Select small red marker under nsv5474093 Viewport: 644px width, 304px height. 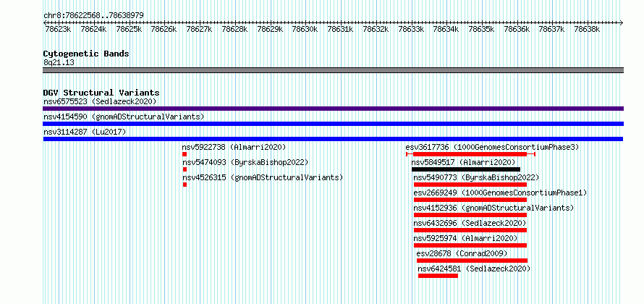pos(185,169)
